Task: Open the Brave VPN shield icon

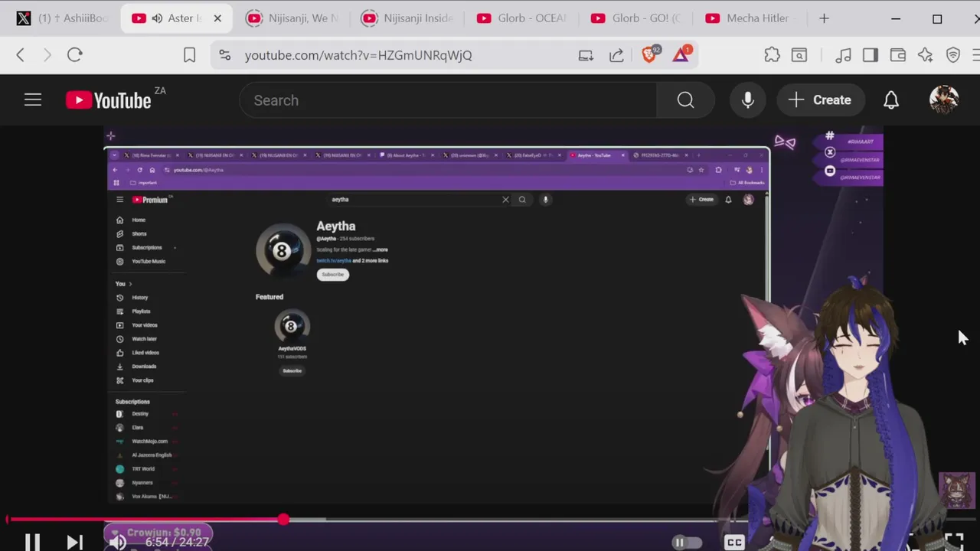Action: point(953,55)
